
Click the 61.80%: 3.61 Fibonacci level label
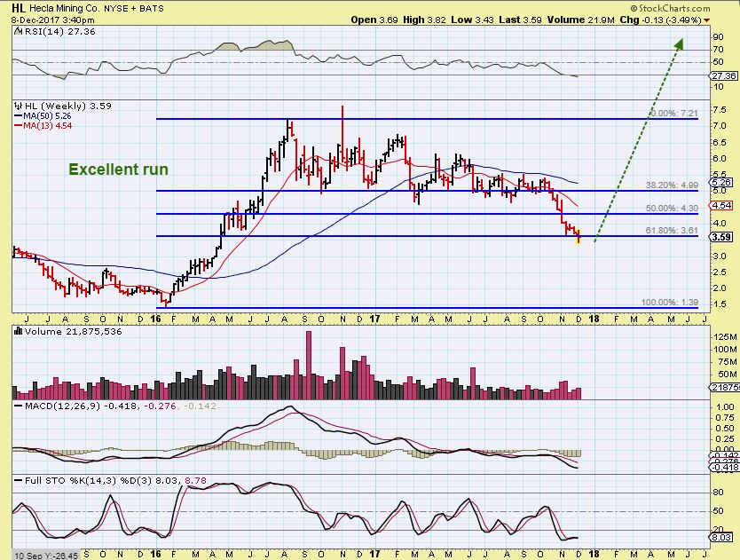point(672,231)
